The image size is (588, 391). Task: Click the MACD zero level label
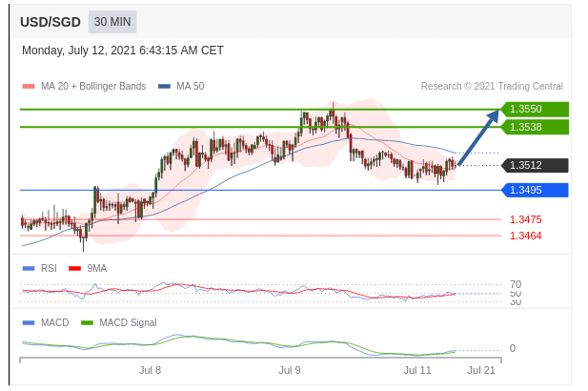[513, 348]
